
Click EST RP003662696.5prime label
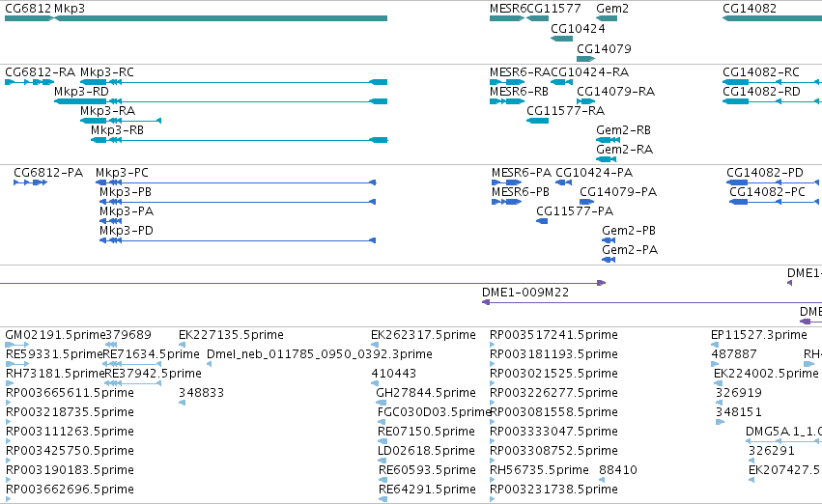[70, 490]
